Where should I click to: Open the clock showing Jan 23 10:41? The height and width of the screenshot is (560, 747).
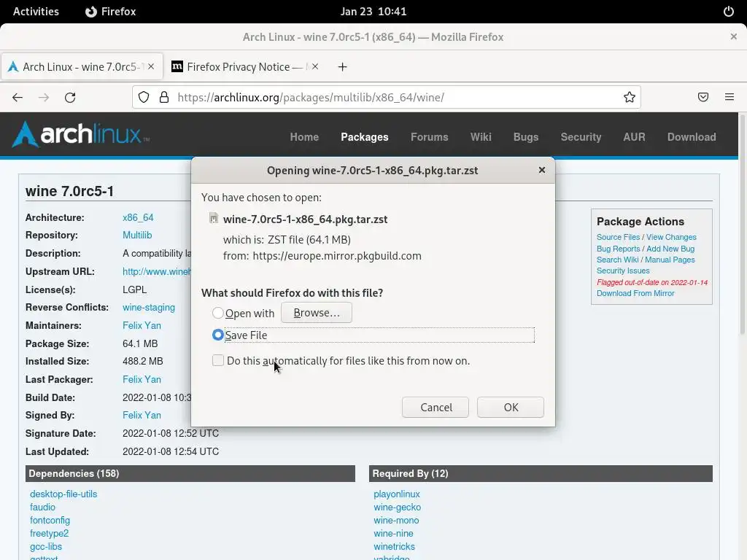373,12
